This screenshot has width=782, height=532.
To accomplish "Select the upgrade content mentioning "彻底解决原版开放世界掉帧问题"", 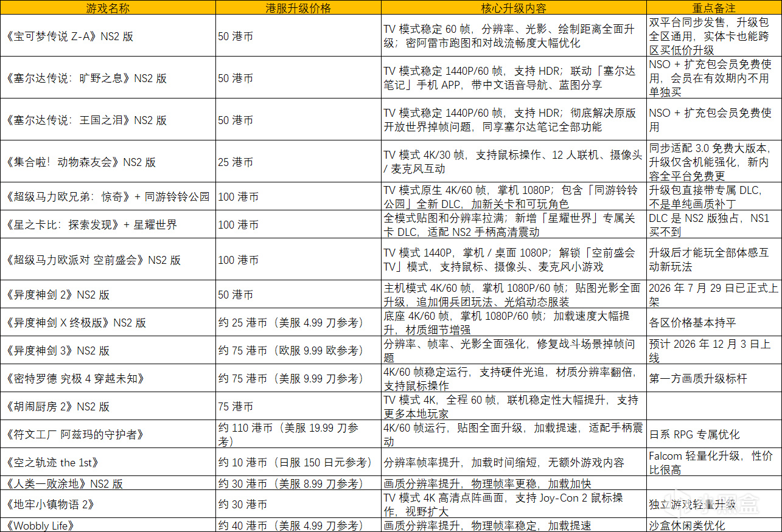I will [x=514, y=120].
